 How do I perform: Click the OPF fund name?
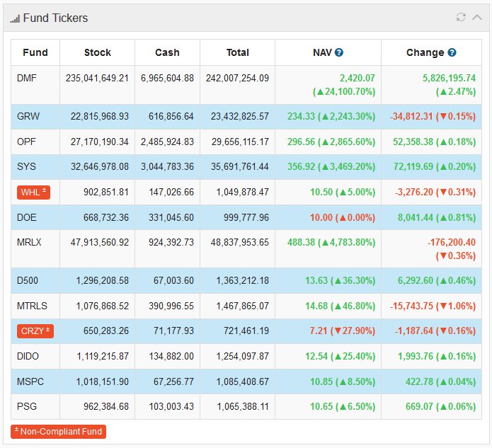coord(26,142)
